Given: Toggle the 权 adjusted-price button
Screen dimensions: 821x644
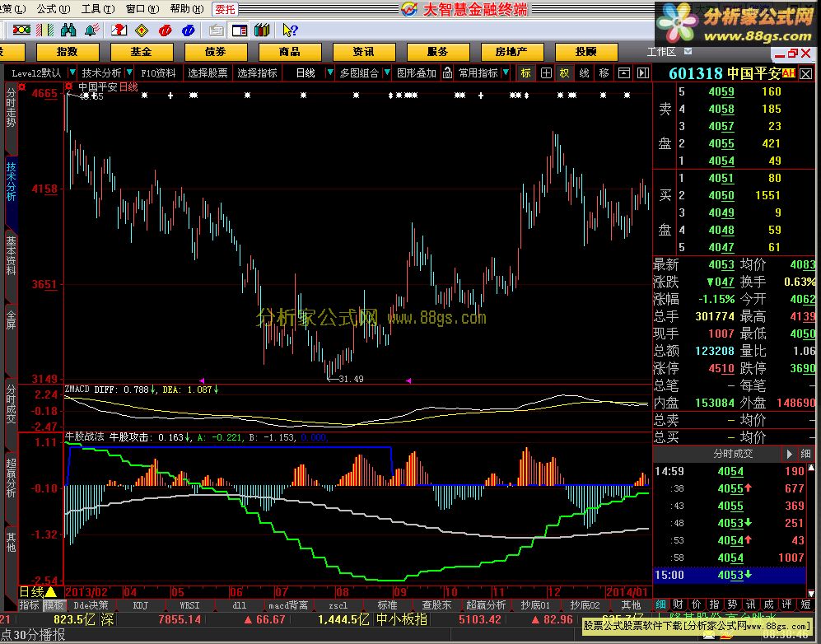Looking at the screenshot, I should click(x=564, y=72).
